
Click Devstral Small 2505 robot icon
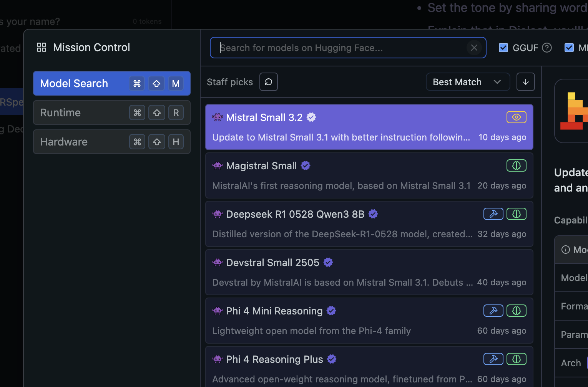pos(218,262)
